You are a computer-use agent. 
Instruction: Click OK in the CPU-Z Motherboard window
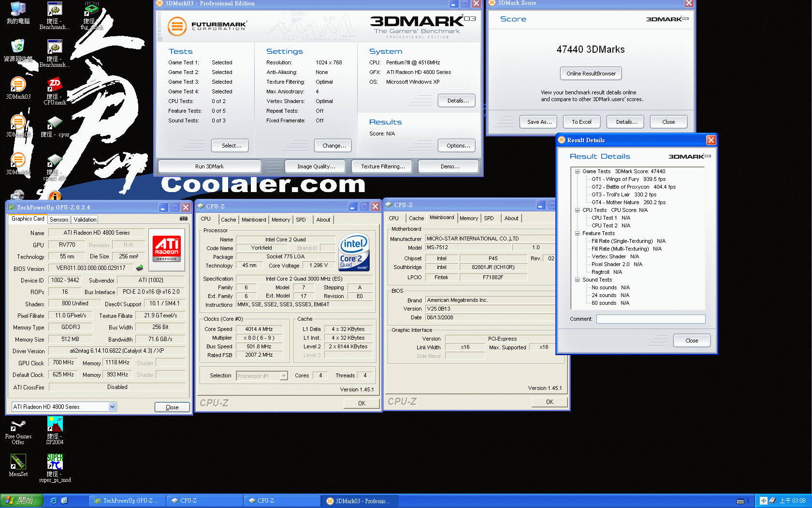[550, 402]
